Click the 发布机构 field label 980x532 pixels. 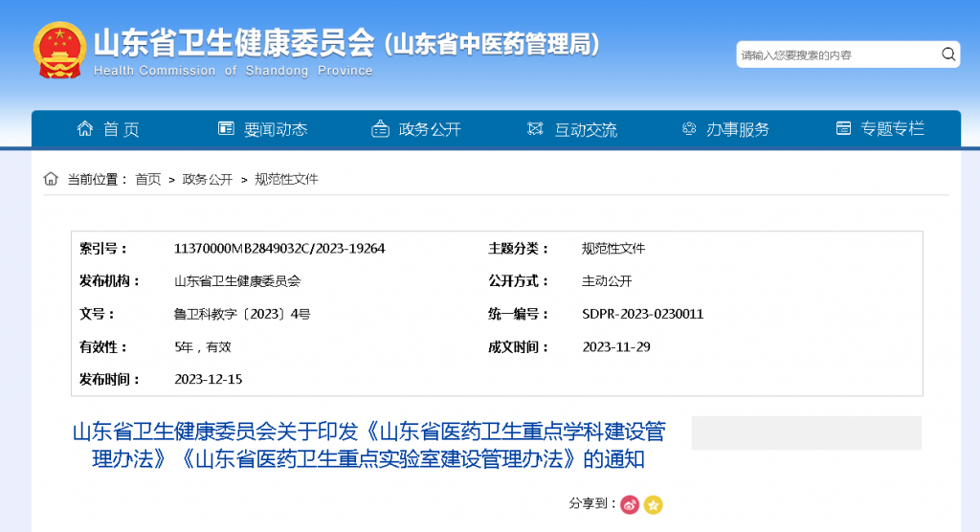pos(109,281)
